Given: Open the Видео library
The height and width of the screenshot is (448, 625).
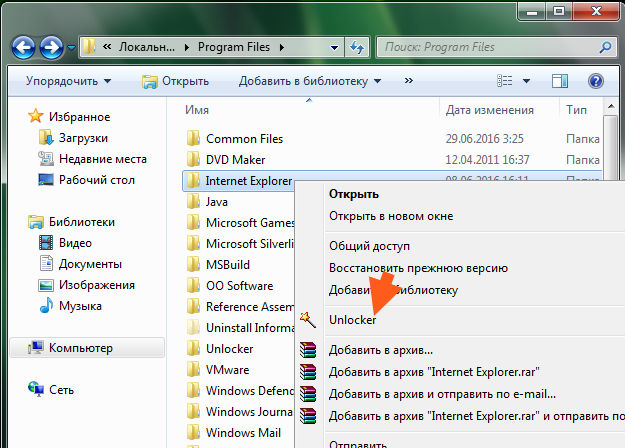Looking at the screenshot, I should [x=75, y=243].
